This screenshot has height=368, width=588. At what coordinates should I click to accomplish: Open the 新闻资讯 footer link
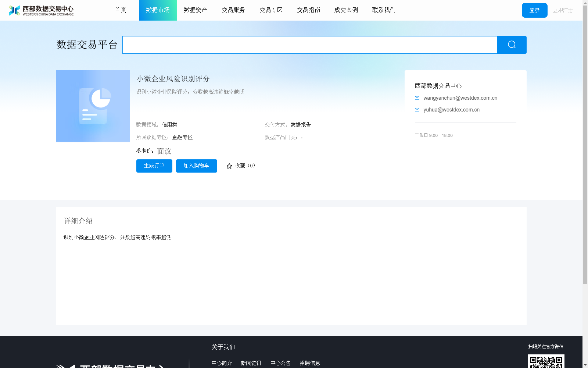(x=251, y=363)
